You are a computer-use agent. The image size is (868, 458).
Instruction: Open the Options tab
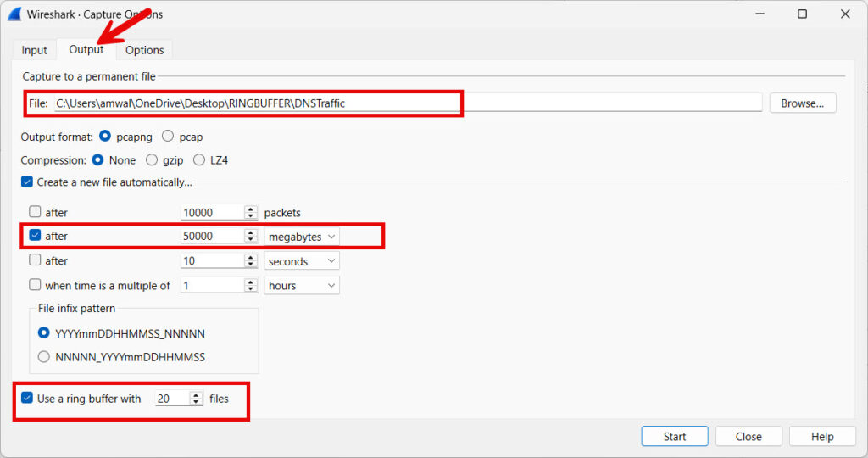(144, 50)
